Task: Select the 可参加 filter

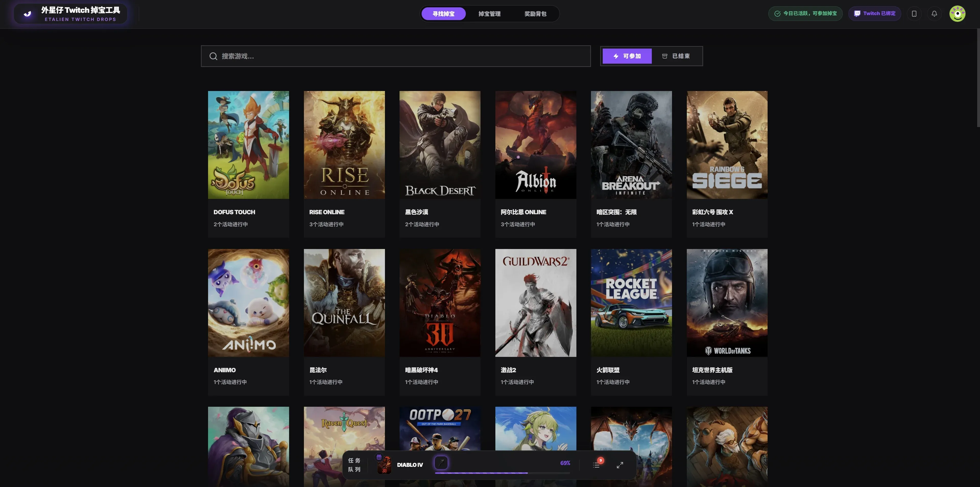Action: (x=627, y=56)
